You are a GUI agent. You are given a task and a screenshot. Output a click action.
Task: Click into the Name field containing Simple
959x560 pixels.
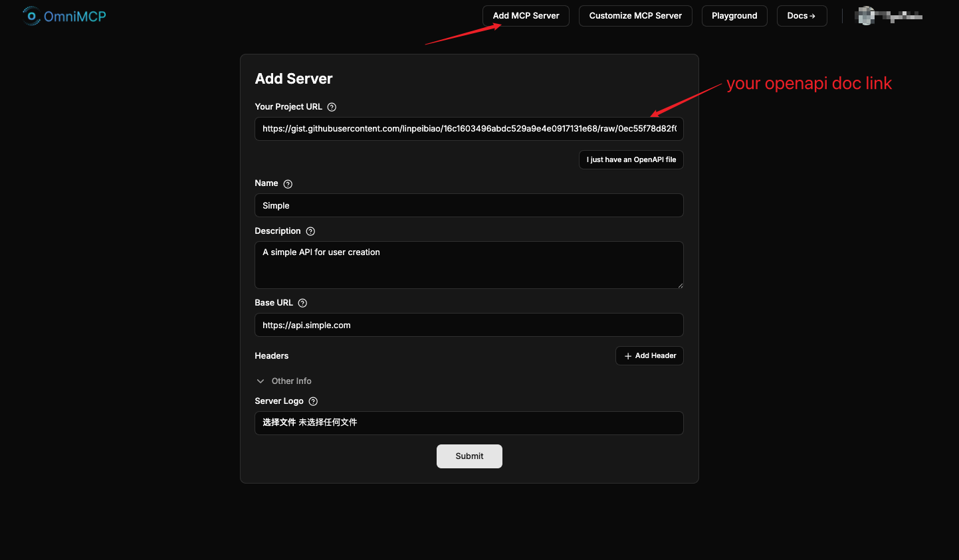coord(469,206)
